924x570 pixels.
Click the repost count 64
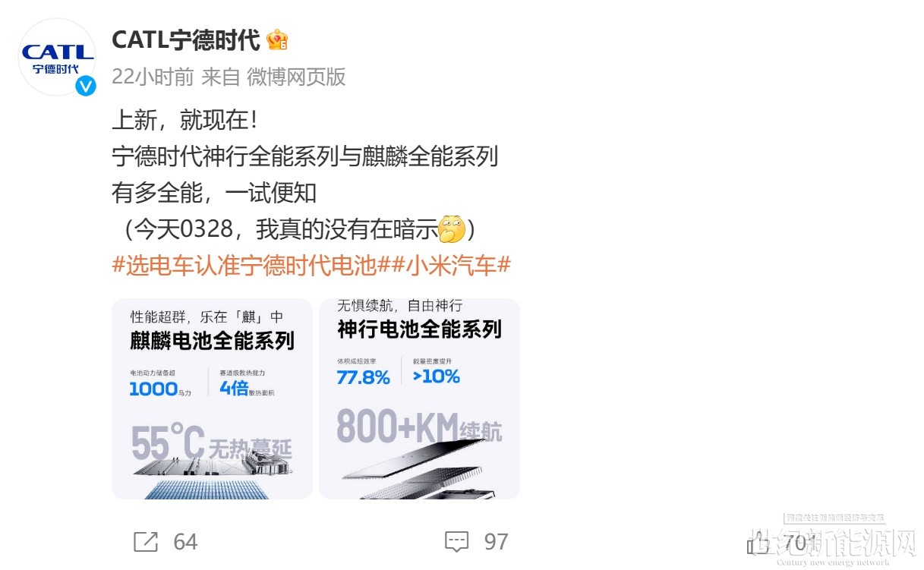coord(185,542)
